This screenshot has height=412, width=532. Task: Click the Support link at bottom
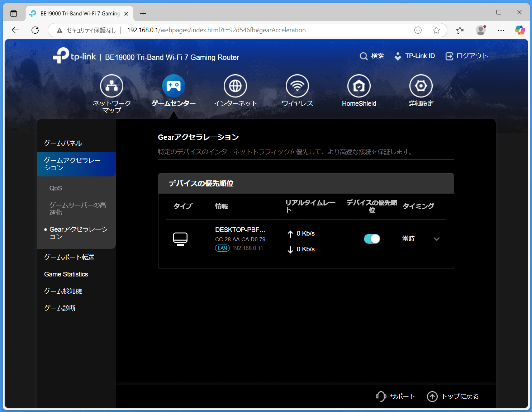[x=396, y=396]
